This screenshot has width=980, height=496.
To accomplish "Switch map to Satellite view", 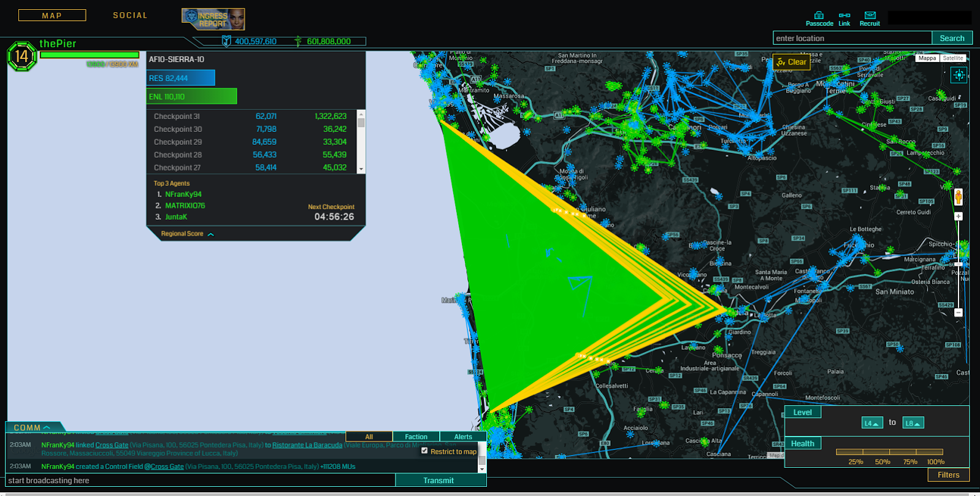I will [x=953, y=58].
